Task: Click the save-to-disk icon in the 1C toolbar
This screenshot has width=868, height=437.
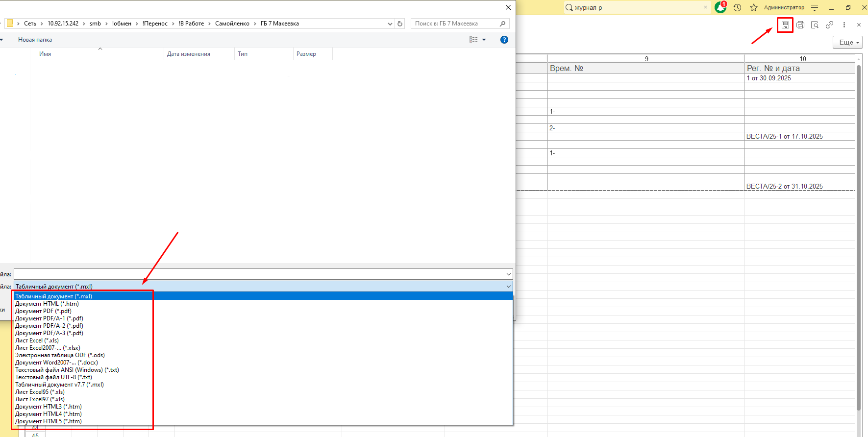Action: click(785, 24)
